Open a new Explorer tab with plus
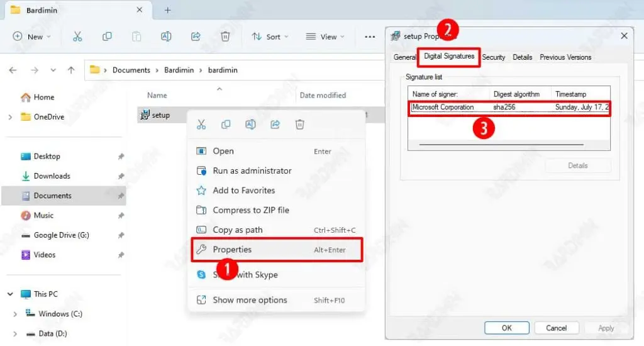This screenshot has width=644, height=346. pyautogui.click(x=167, y=10)
